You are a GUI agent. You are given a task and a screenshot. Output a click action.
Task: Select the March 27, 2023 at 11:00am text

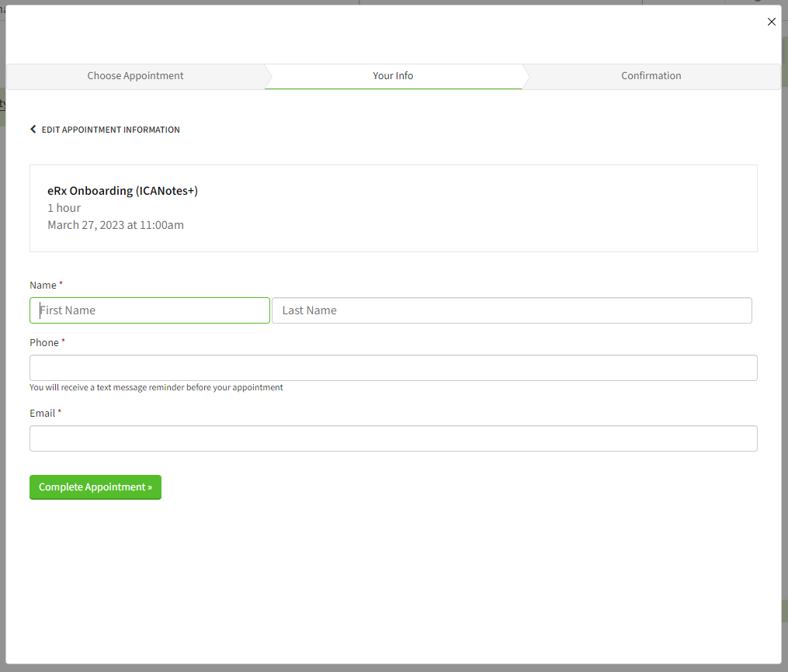(x=116, y=225)
